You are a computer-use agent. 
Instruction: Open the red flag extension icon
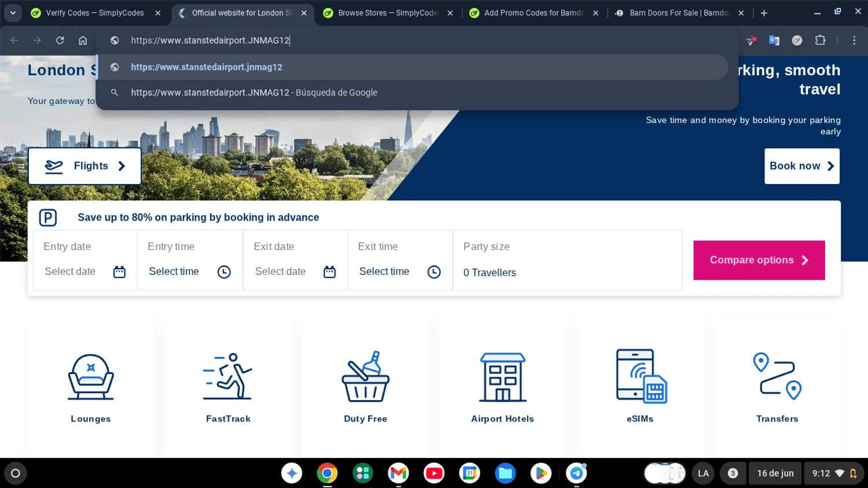[751, 40]
